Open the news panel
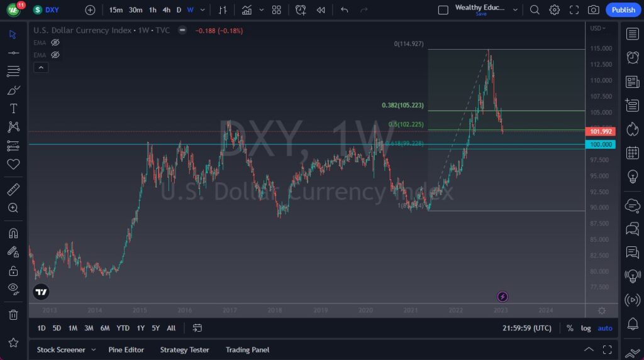Viewport: 644px width, 360px height. click(633, 82)
